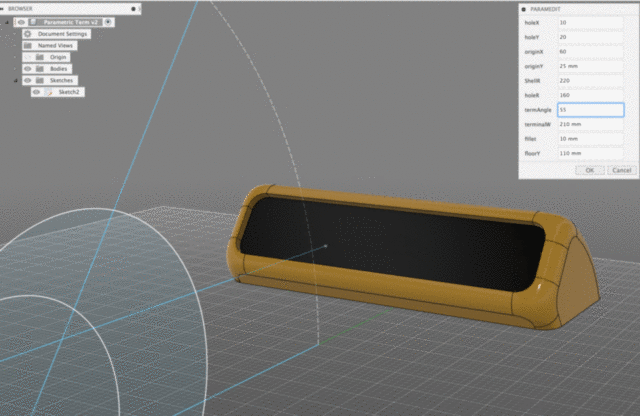Click the floorY parameter label
640x416 pixels.
pyautogui.click(x=532, y=153)
